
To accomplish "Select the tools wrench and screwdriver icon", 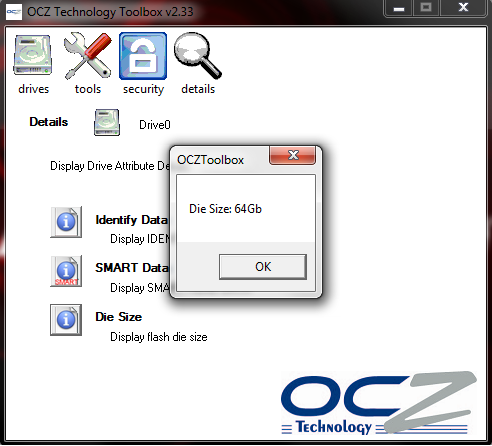I will pos(88,56).
